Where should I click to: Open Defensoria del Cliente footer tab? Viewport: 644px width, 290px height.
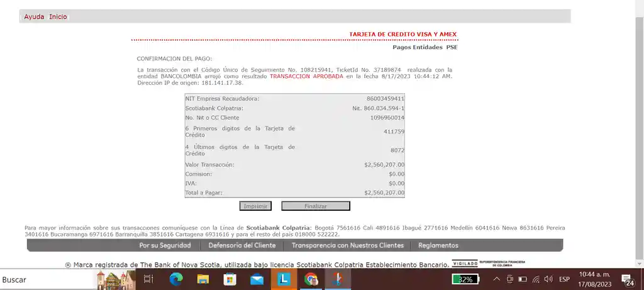[242, 245]
